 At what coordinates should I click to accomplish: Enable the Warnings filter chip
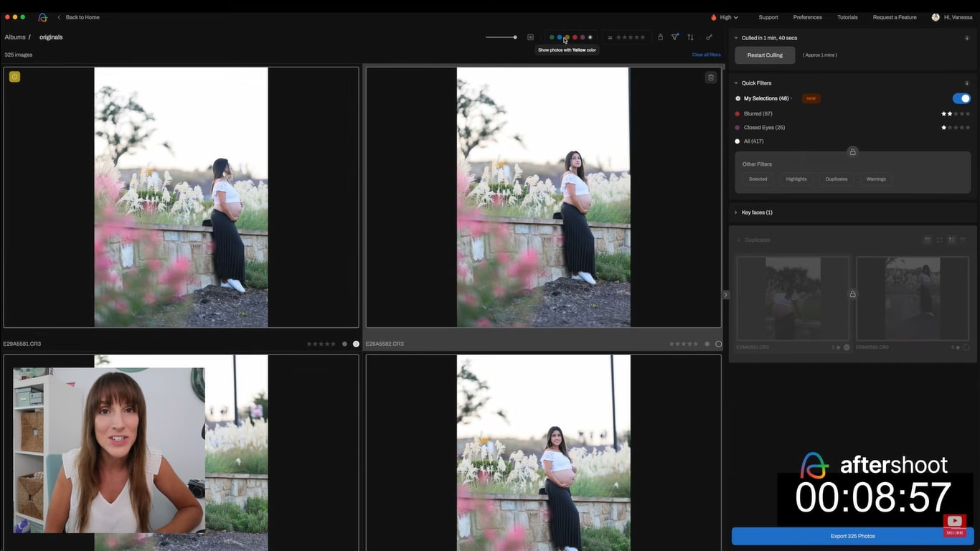click(x=876, y=179)
